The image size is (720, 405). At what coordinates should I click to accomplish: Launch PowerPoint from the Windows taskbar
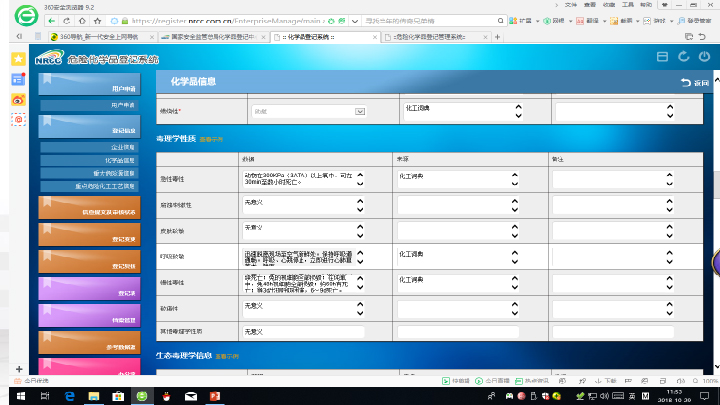(213, 396)
